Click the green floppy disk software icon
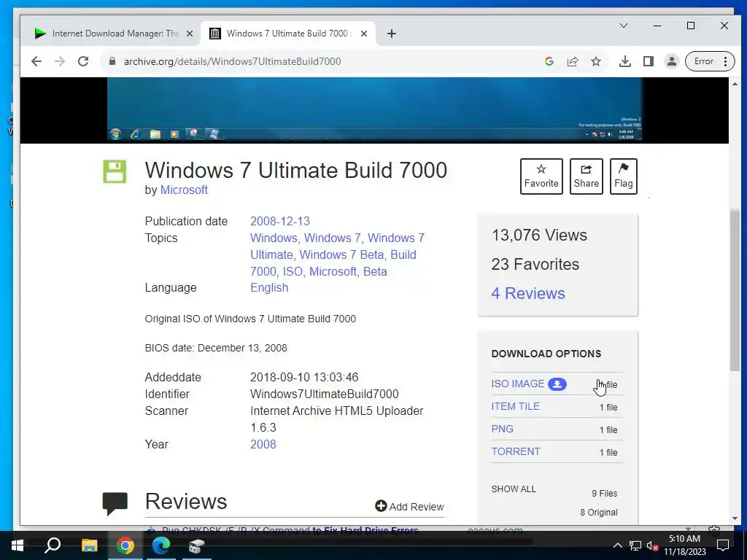This screenshot has height=560, width=747. [x=115, y=171]
